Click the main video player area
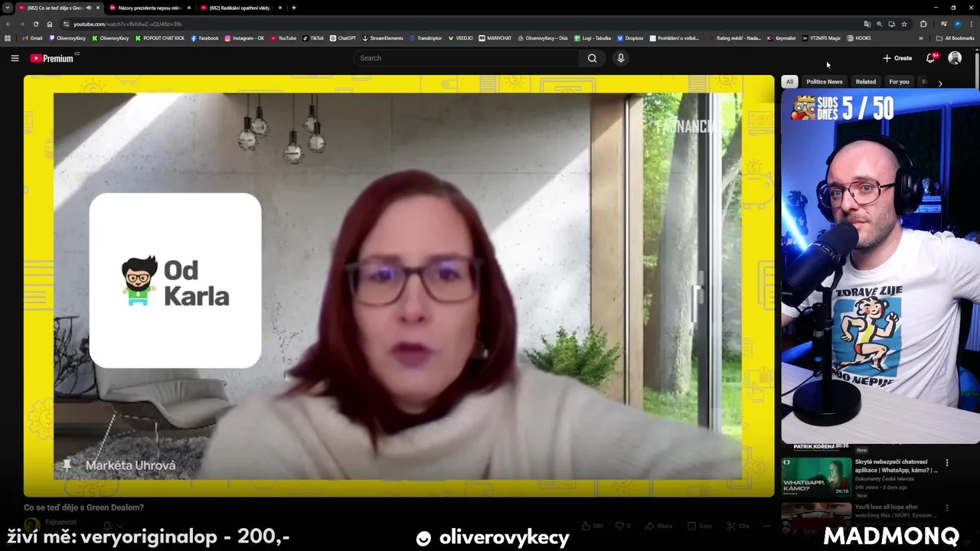The width and height of the screenshot is (980, 551). [398, 285]
